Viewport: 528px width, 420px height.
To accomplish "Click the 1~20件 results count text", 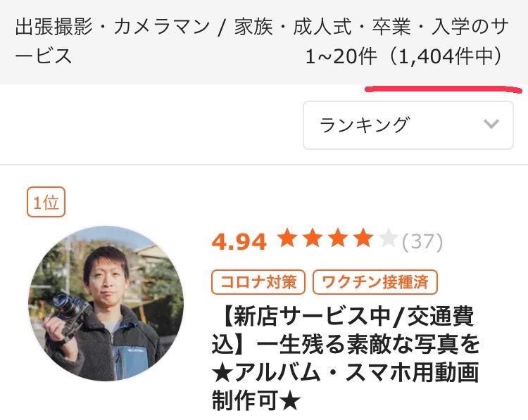I will coord(341,56).
